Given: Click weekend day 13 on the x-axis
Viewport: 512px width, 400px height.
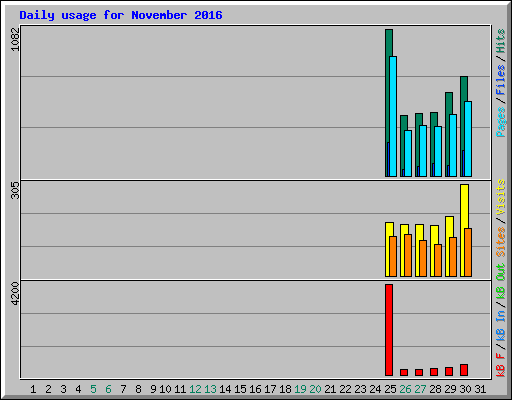Looking at the screenshot, I should click(210, 389).
